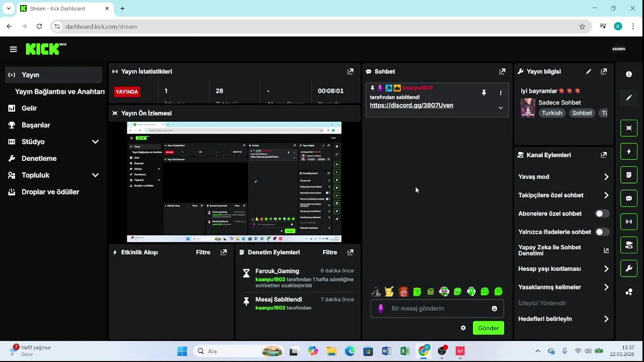The image size is (644, 362).
Task: Open Yayın Bağlantısı ve Anahtarı page
Action: (x=60, y=92)
